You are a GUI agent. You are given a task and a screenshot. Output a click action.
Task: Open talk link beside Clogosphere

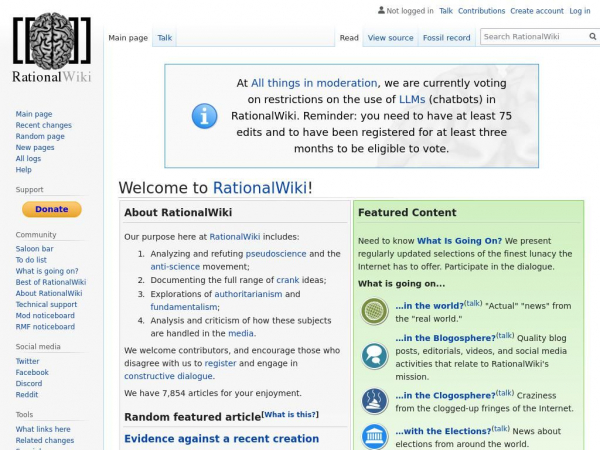(505, 393)
